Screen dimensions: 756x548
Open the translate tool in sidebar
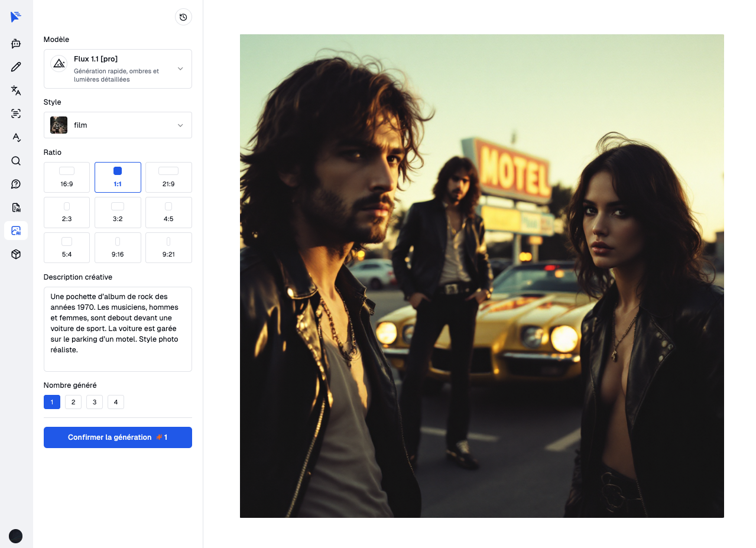(x=16, y=90)
